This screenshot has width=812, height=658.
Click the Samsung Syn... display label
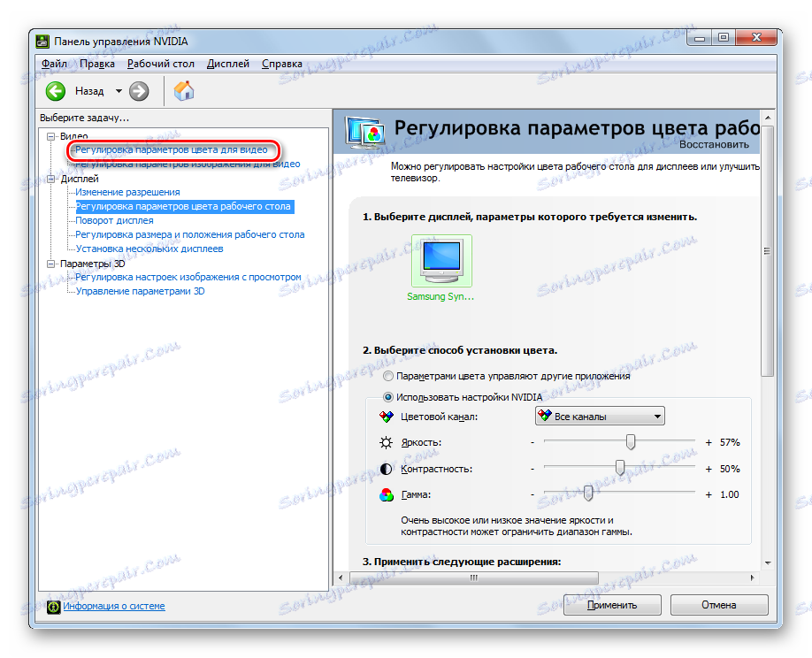[440, 296]
